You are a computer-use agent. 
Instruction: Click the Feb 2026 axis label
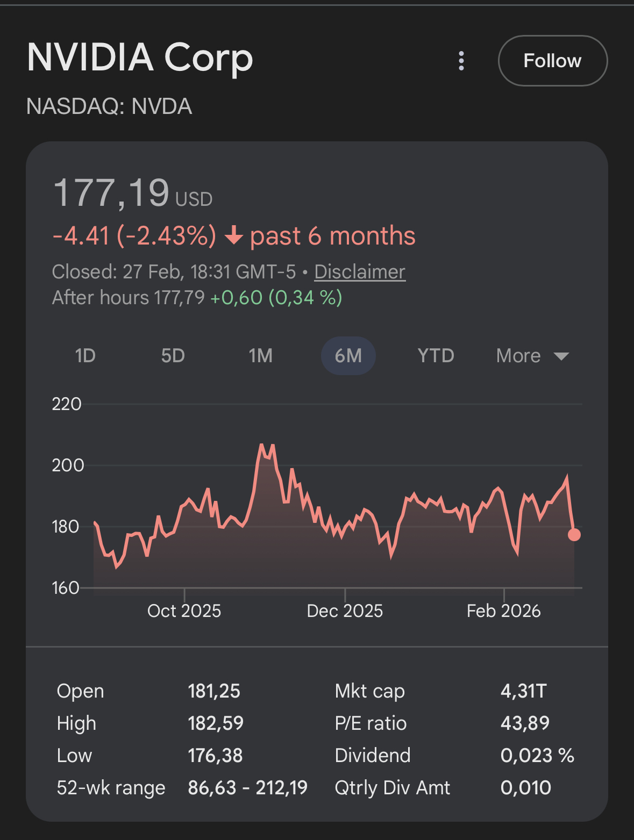coord(503,611)
